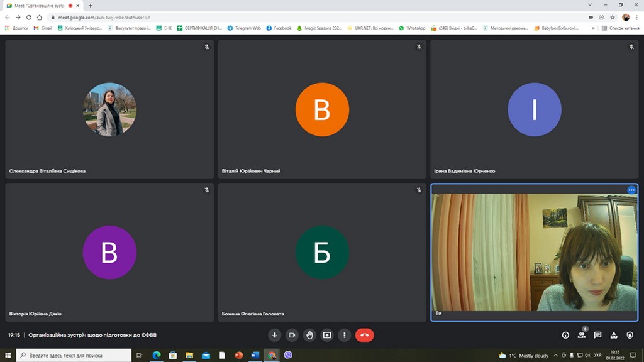Reload the Meet page
The width and height of the screenshot is (644, 362).
coord(28,18)
